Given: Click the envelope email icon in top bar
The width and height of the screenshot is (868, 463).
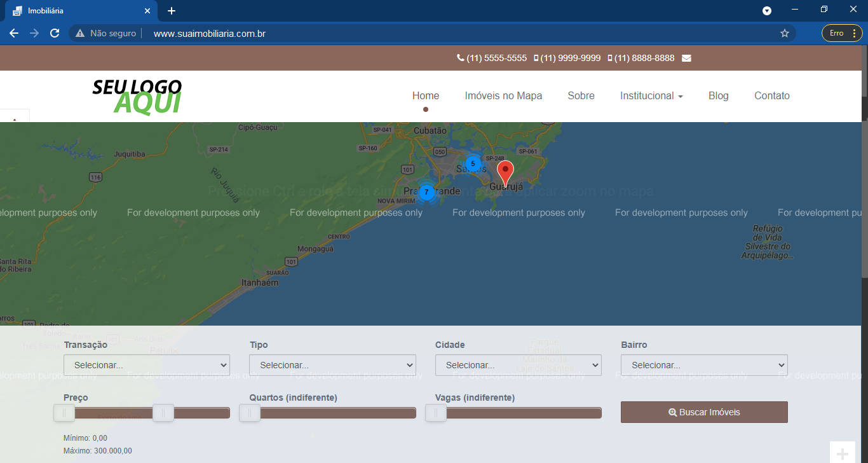Looking at the screenshot, I should click(686, 58).
